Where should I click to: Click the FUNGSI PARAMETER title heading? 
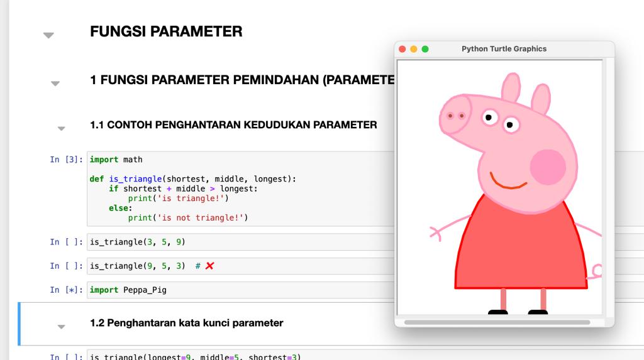click(166, 31)
